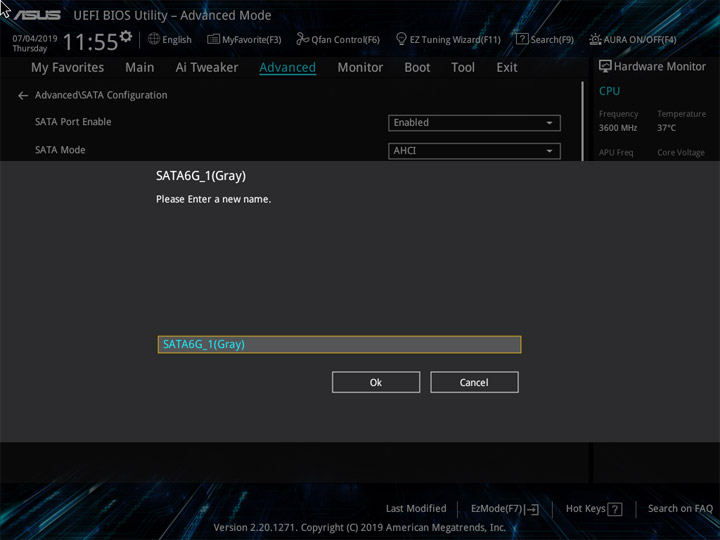Click the globe language icon
The height and width of the screenshot is (540, 720).
tap(154, 39)
